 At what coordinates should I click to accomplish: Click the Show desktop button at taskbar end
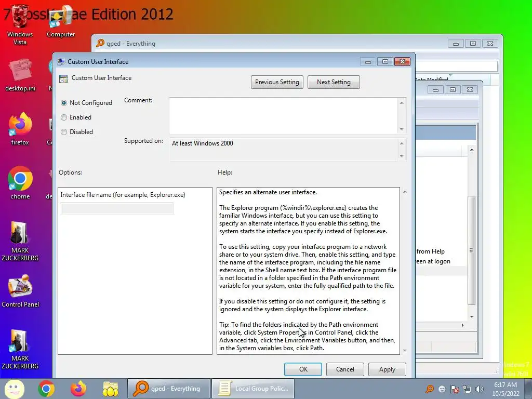click(528, 389)
